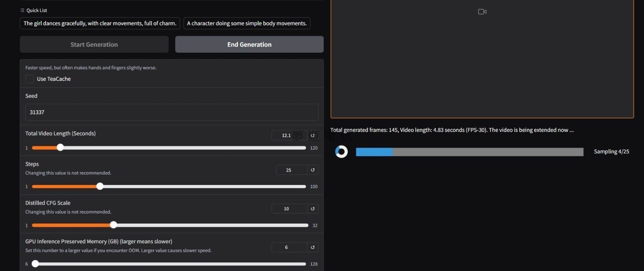The image size is (644, 271).
Task: Reset Distilled CFG Scale value
Action: (x=312, y=209)
